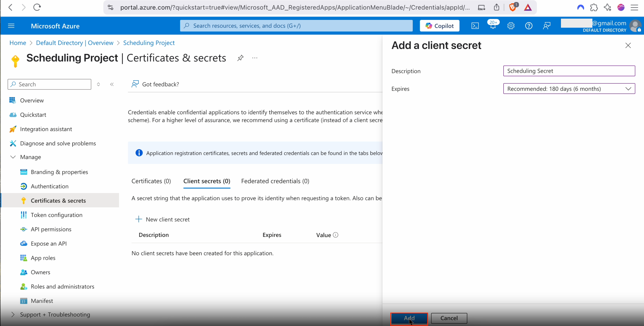Open API permissions
Viewport: 644px width, 326px height.
[x=51, y=229]
